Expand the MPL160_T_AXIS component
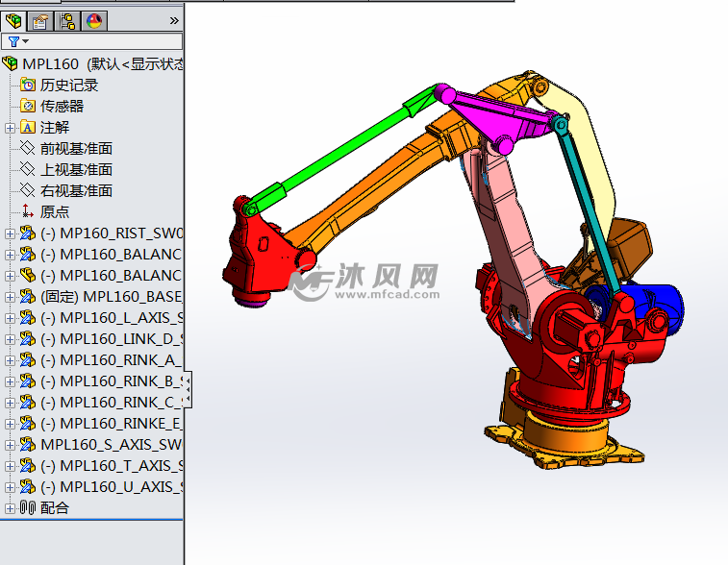Image resolution: width=728 pixels, height=565 pixels. pos(10,466)
